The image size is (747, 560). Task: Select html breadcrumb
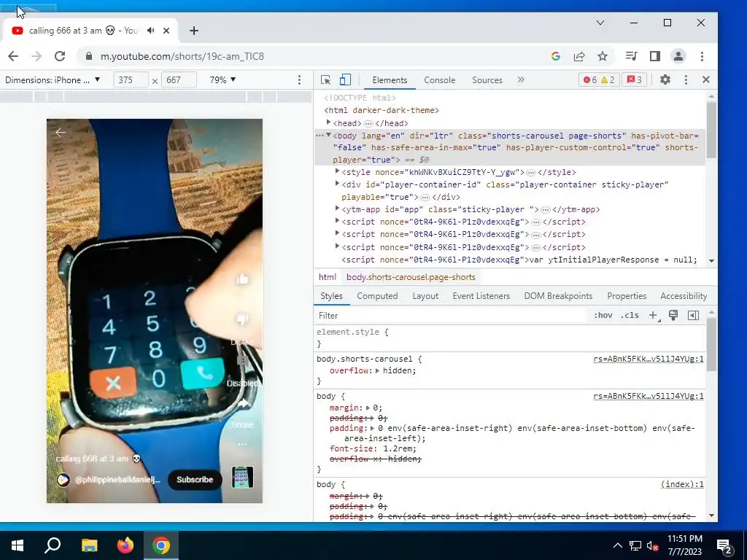328,277
